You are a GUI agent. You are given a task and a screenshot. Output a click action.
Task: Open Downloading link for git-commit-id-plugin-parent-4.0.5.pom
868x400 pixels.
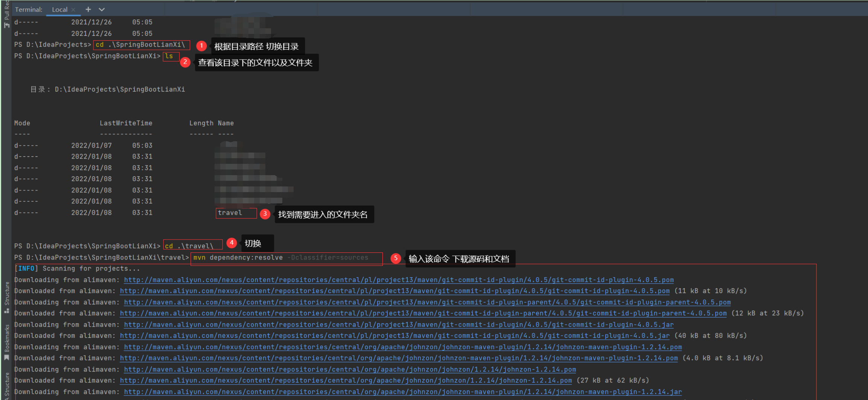click(428, 302)
